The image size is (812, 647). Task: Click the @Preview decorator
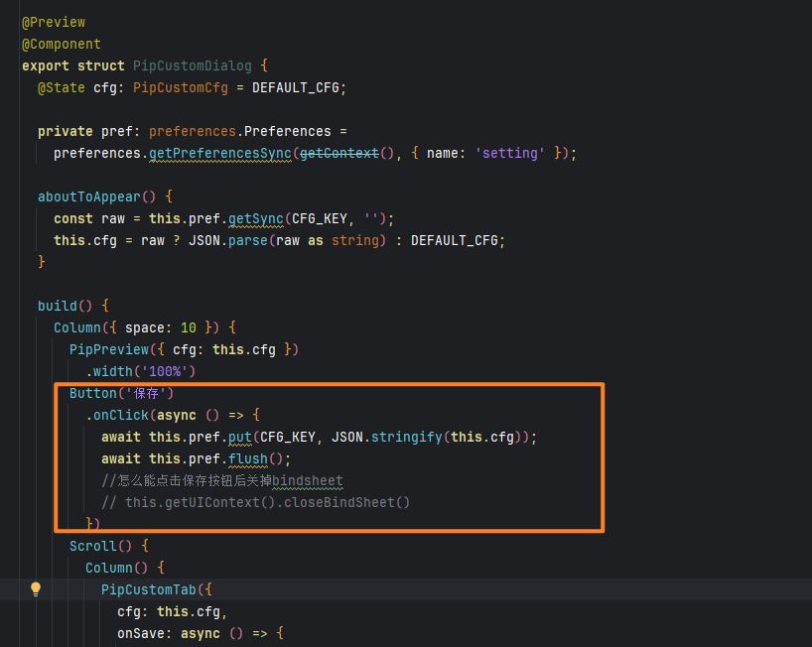pos(54,22)
